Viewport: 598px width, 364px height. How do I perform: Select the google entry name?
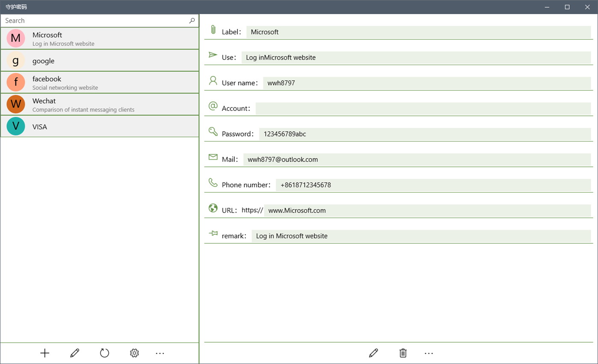(x=44, y=61)
